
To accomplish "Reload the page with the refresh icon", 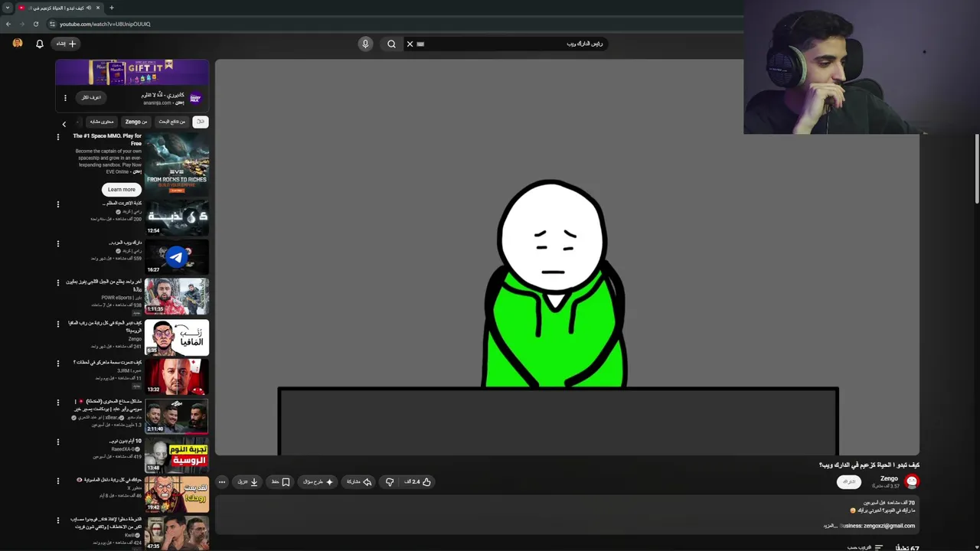I will pyautogui.click(x=35, y=24).
